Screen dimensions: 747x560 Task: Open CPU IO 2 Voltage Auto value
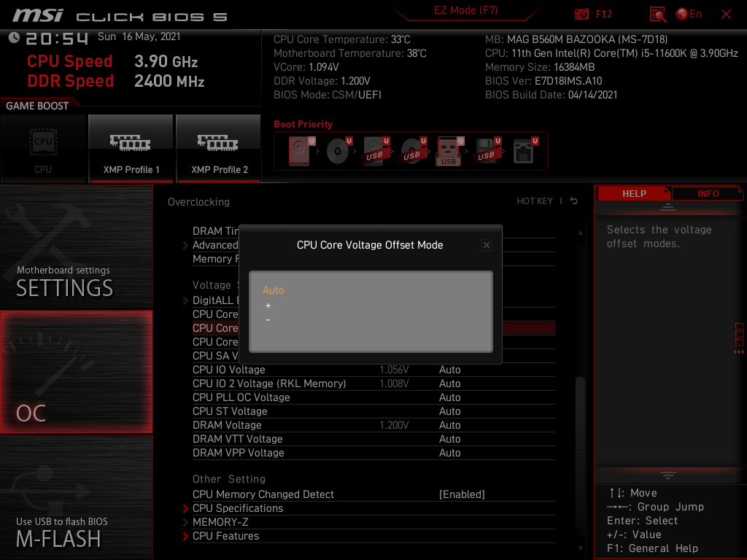coord(449,384)
